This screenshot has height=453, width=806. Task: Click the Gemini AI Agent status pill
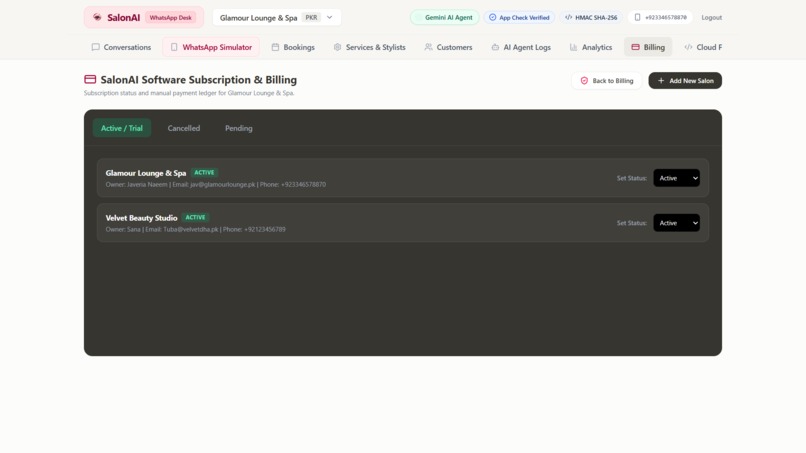pos(445,17)
